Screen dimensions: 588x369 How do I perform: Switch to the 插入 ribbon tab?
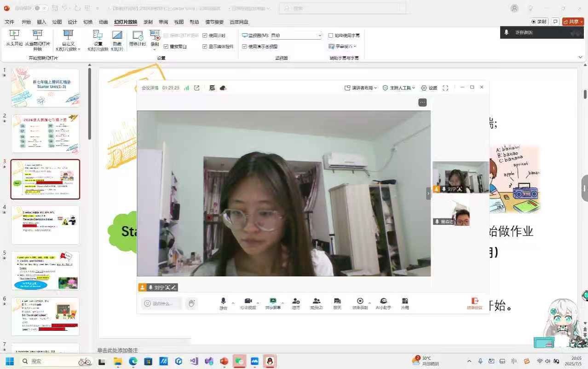(x=41, y=22)
